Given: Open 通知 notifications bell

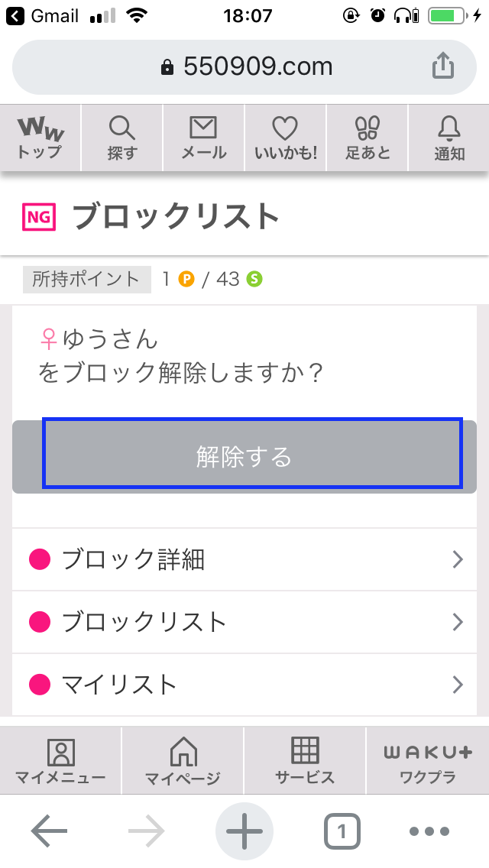Looking at the screenshot, I should (x=448, y=138).
